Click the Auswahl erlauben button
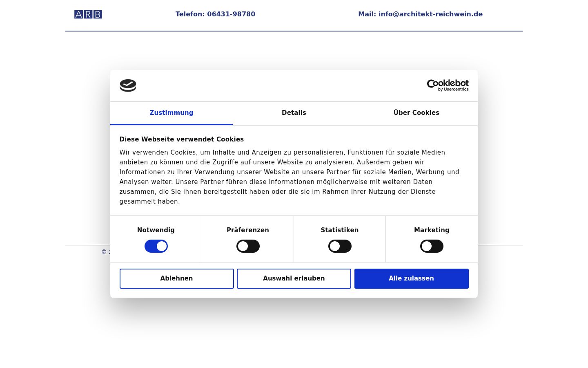 point(294,278)
